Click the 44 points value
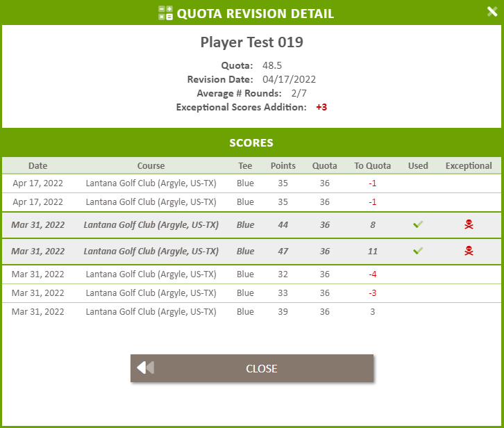 pos(283,224)
